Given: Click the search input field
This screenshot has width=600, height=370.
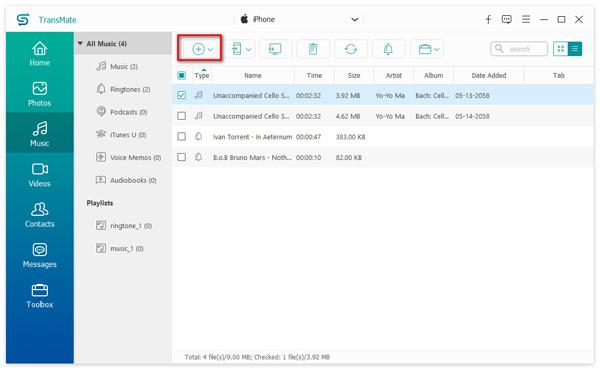Looking at the screenshot, I should click(519, 49).
